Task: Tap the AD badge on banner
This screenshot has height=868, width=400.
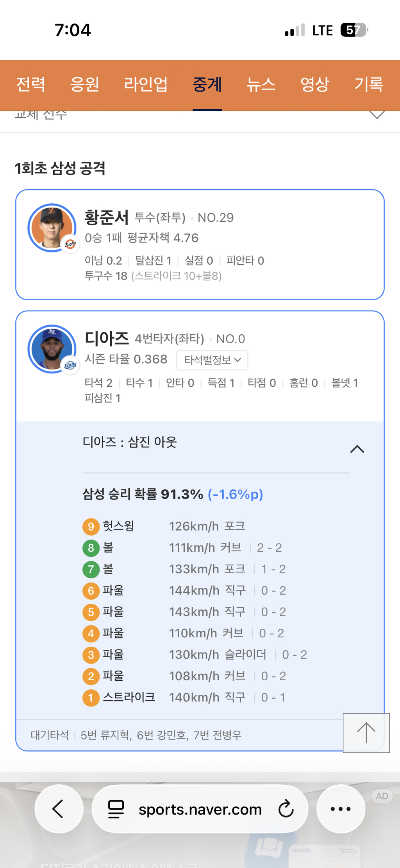Action: click(382, 796)
